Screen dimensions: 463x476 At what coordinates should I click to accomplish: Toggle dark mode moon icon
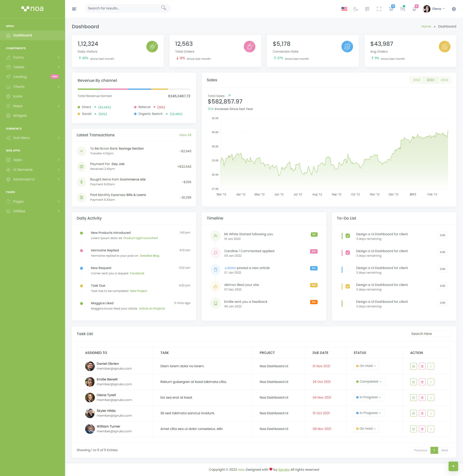(x=355, y=9)
